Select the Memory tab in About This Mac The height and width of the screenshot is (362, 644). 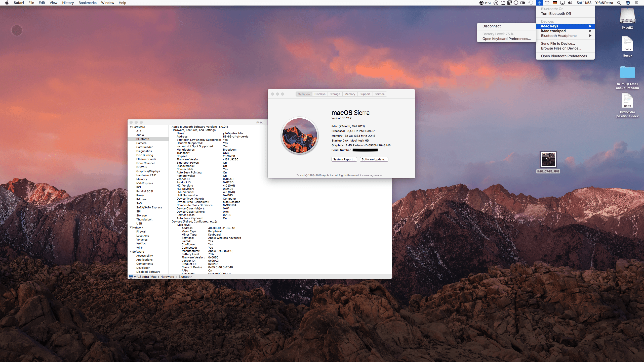pos(350,94)
